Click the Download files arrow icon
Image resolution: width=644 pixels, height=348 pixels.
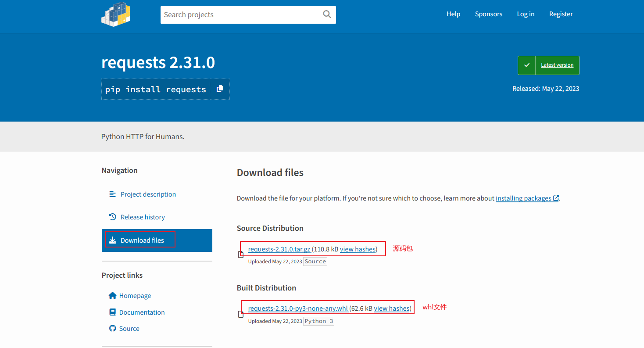click(113, 240)
